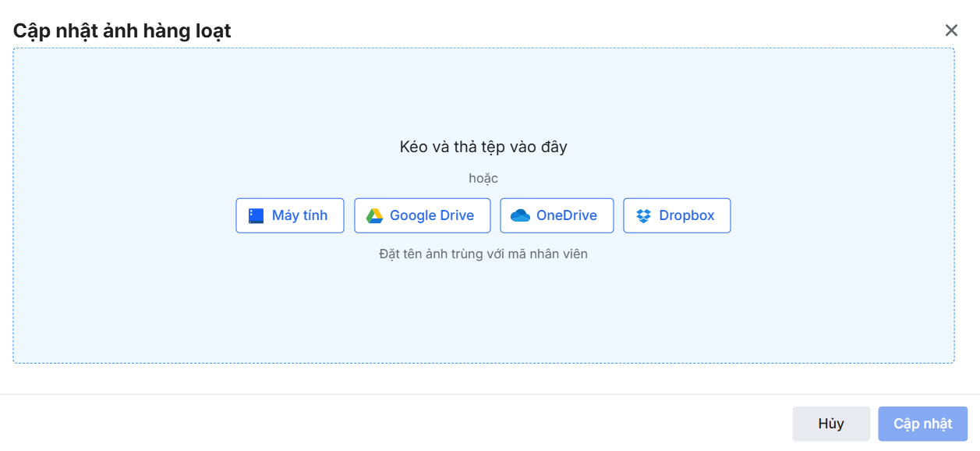Click the Google Drive triangle logo
Screen dimensions: 980x451
tap(374, 216)
